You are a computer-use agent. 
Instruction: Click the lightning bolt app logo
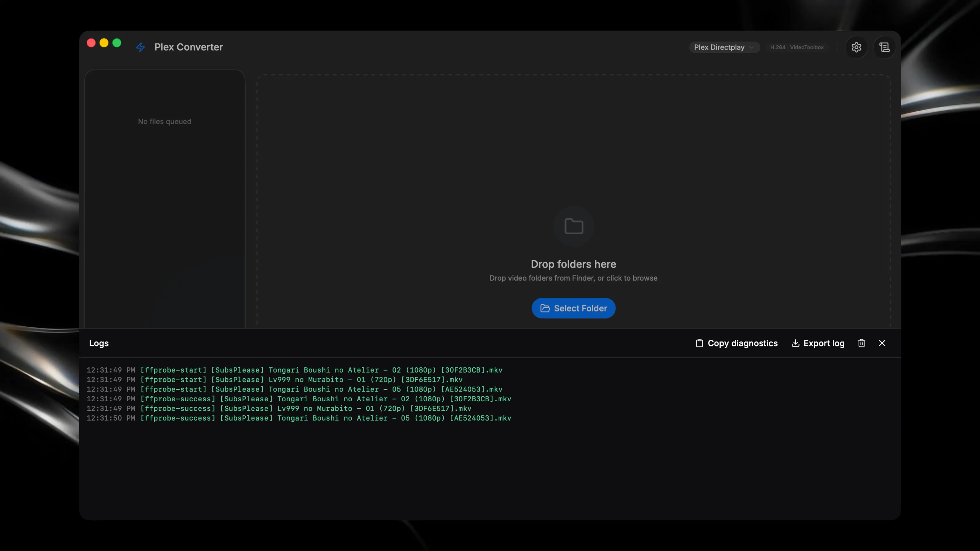point(140,47)
